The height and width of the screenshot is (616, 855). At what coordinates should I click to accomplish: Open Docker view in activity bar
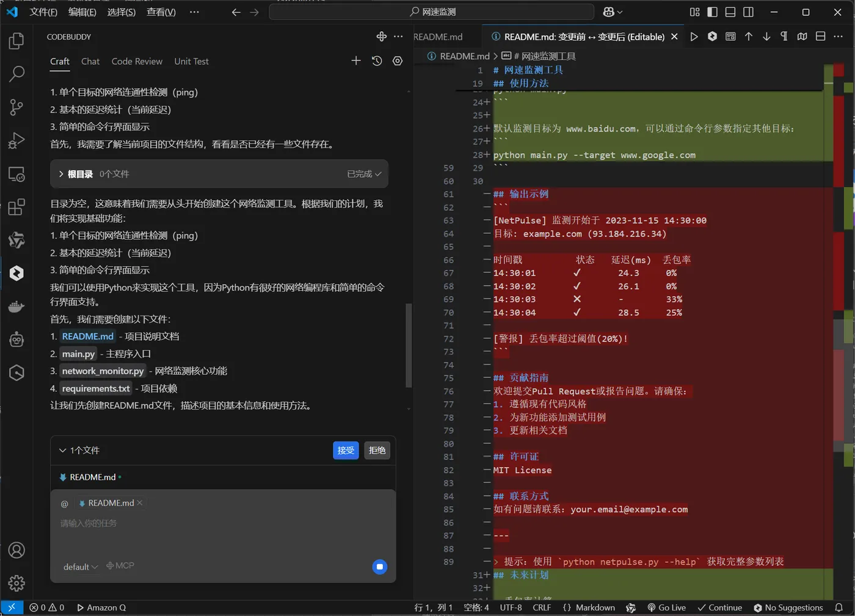(16, 306)
